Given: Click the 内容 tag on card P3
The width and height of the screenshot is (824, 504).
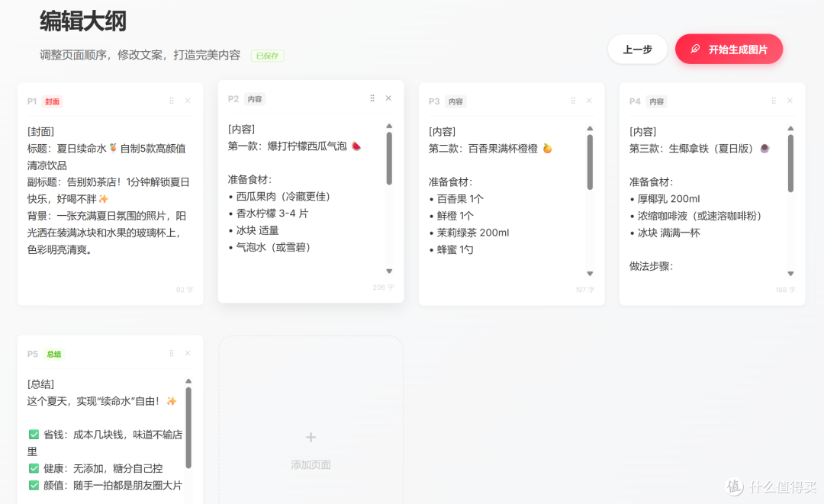Looking at the screenshot, I should [455, 101].
